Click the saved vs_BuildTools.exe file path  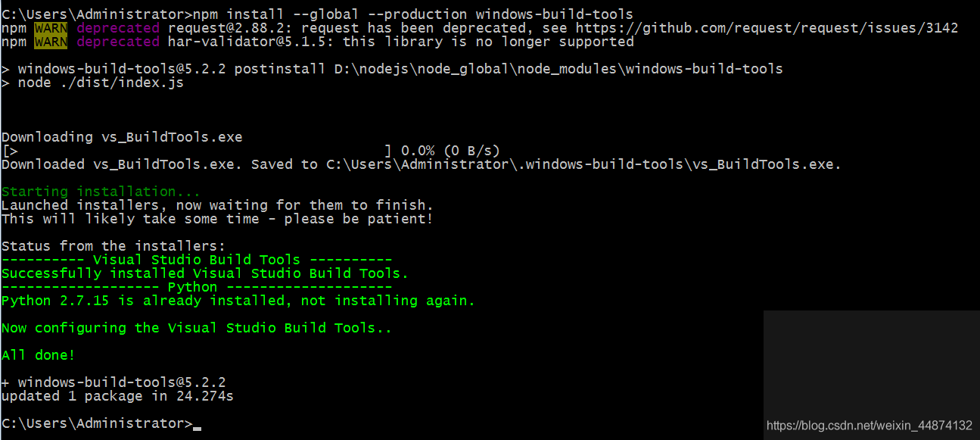point(581,164)
